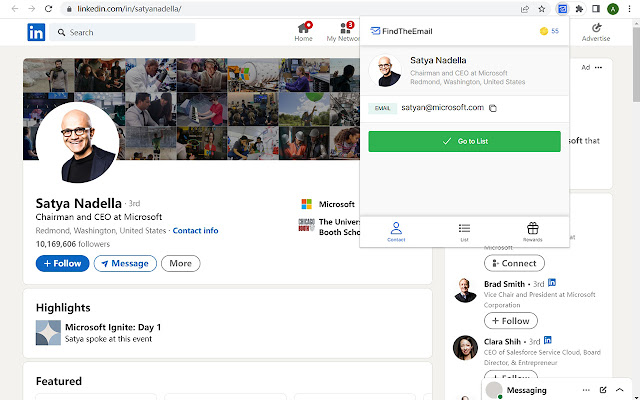Copy the satyan@microsoft.com email
640x400 pixels.
point(493,108)
